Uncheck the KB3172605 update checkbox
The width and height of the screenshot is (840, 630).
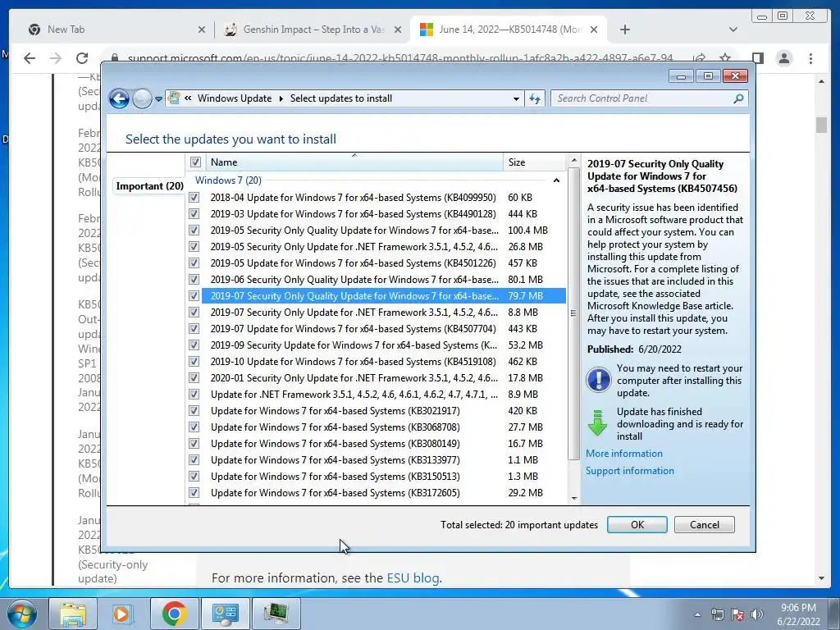pyautogui.click(x=194, y=493)
